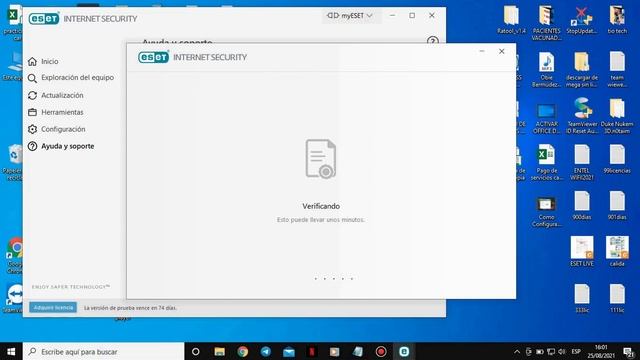The height and width of the screenshot is (360, 640).
Task: Click the refresh icon beside Actualización
Action: click(32, 96)
